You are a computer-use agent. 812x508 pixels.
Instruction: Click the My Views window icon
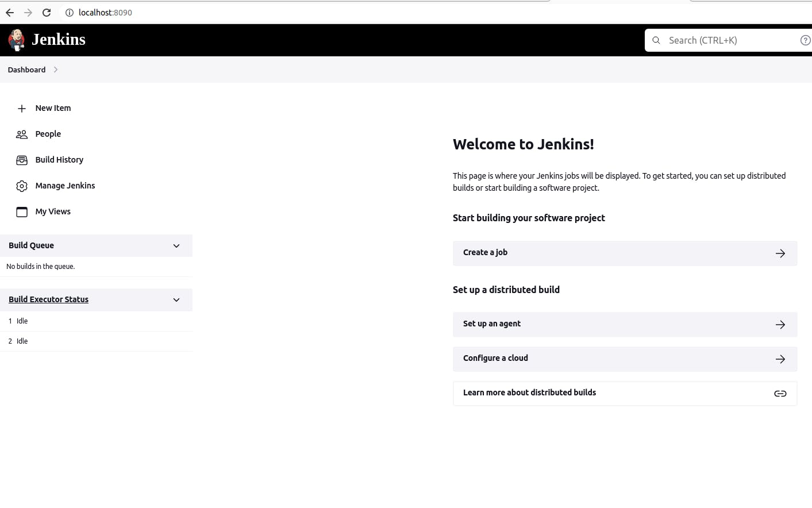click(x=22, y=211)
